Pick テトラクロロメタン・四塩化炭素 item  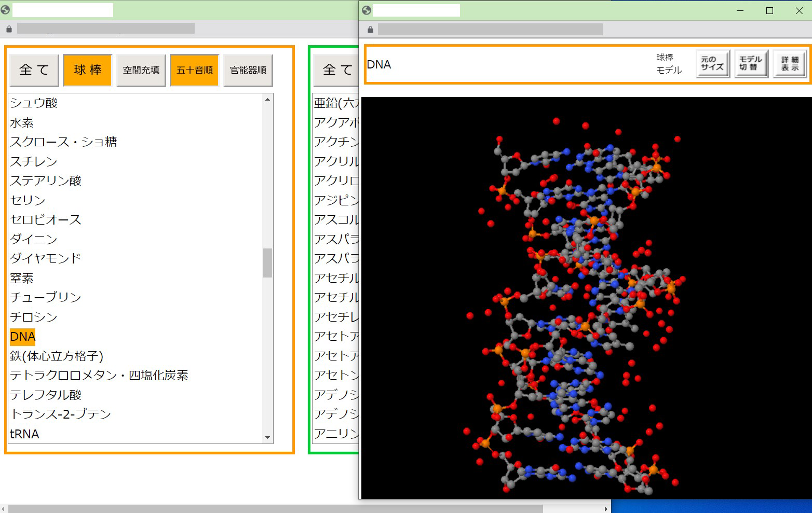[x=99, y=375]
